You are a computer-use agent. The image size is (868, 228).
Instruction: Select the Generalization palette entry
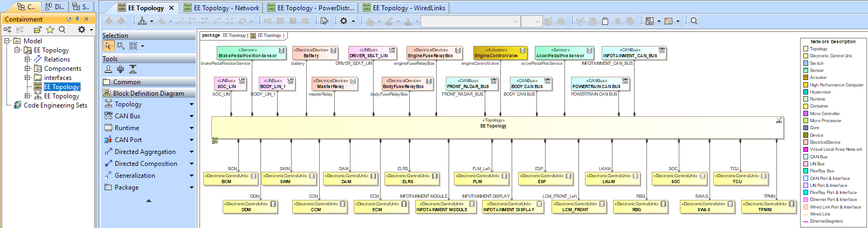pos(135,176)
